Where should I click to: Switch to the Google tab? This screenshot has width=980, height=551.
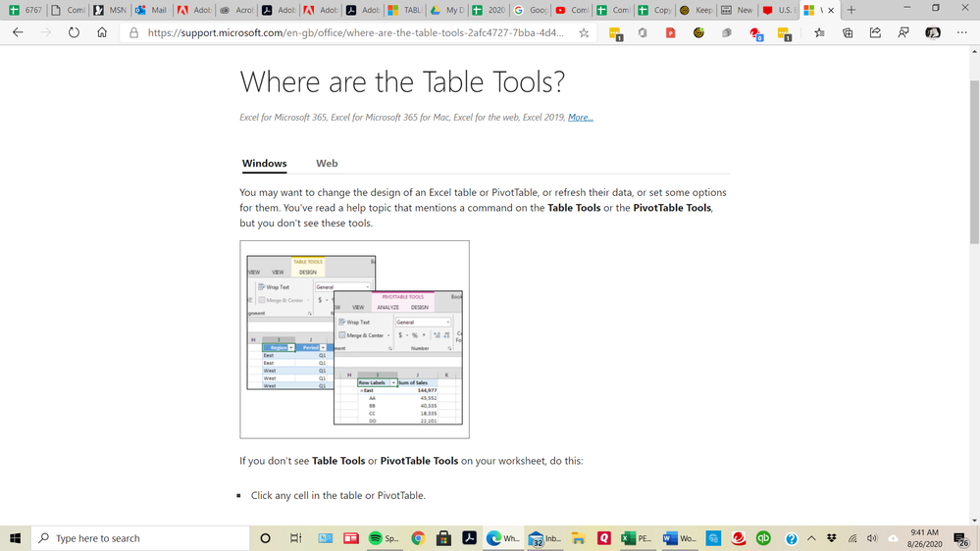pos(530,10)
